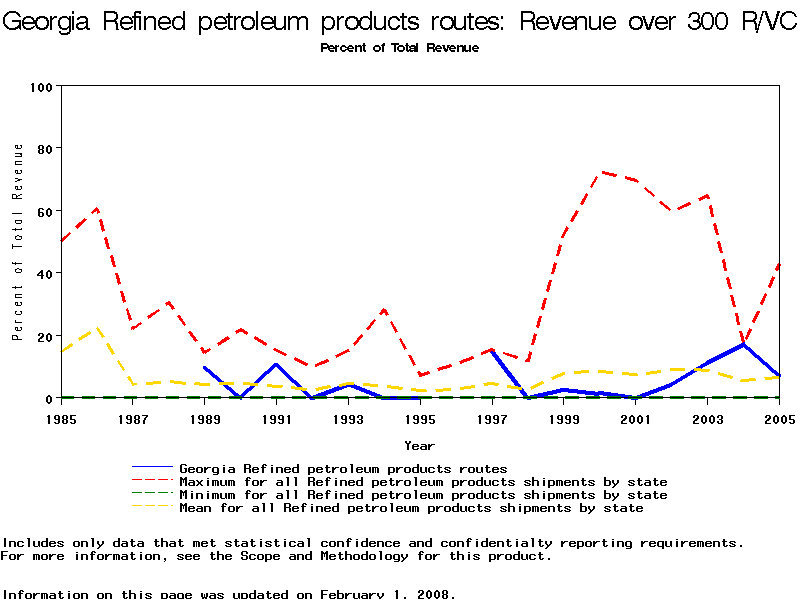Select the Minimum for all Refined legend entry
Screen dimensions: 800x600
click(x=423, y=495)
